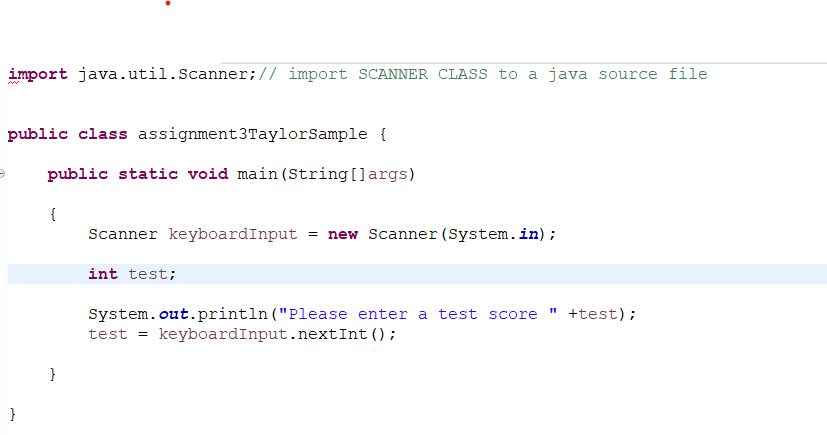Click the final closing brace of the class

point(13,414)
